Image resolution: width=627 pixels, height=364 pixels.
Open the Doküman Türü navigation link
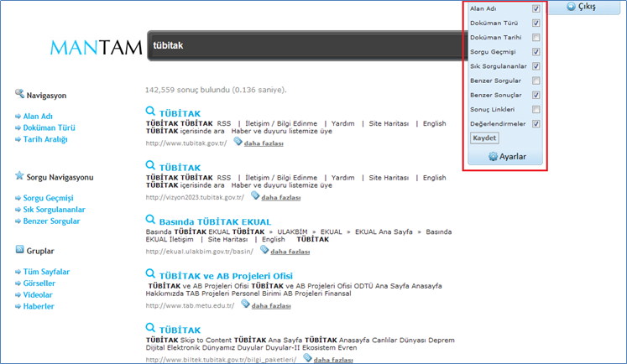click(x=50, y=127)
